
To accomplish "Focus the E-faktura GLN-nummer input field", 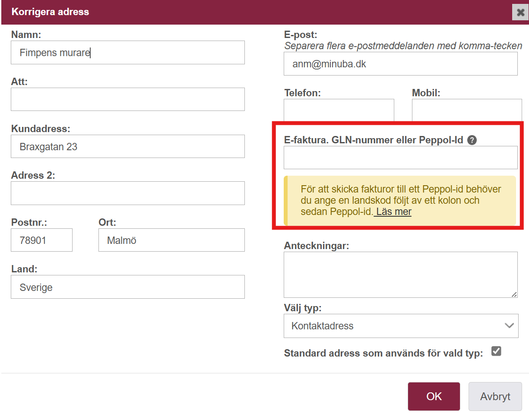I will click(x=401, y=158).
